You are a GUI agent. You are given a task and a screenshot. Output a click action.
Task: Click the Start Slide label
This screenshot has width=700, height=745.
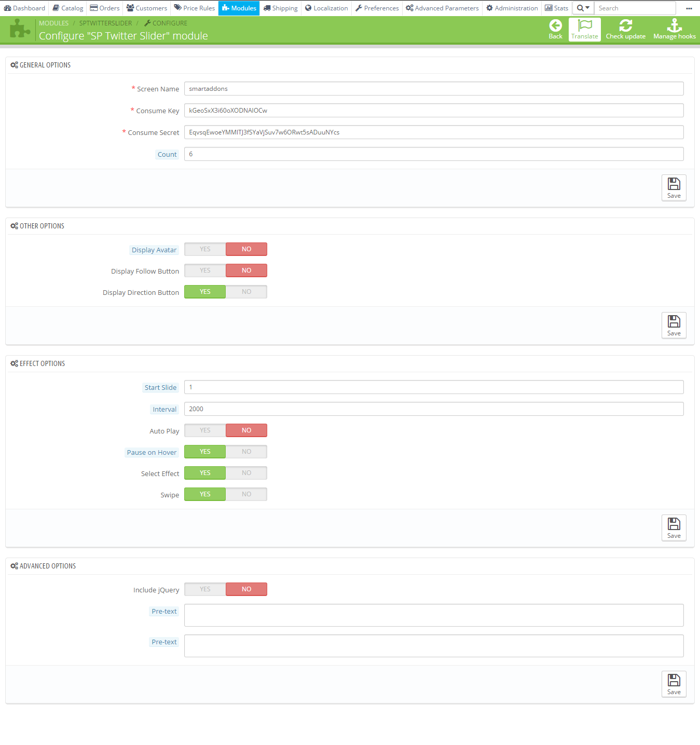160,387
